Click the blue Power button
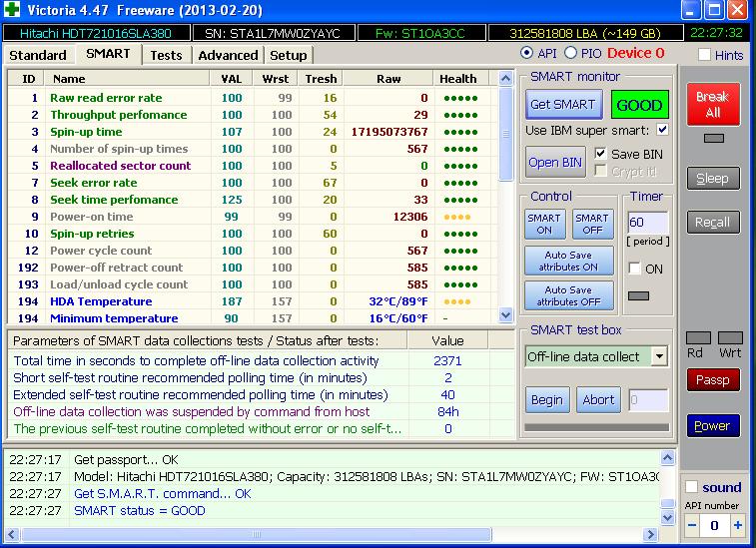This screenshot has height=548, width=756. [712, 425]
